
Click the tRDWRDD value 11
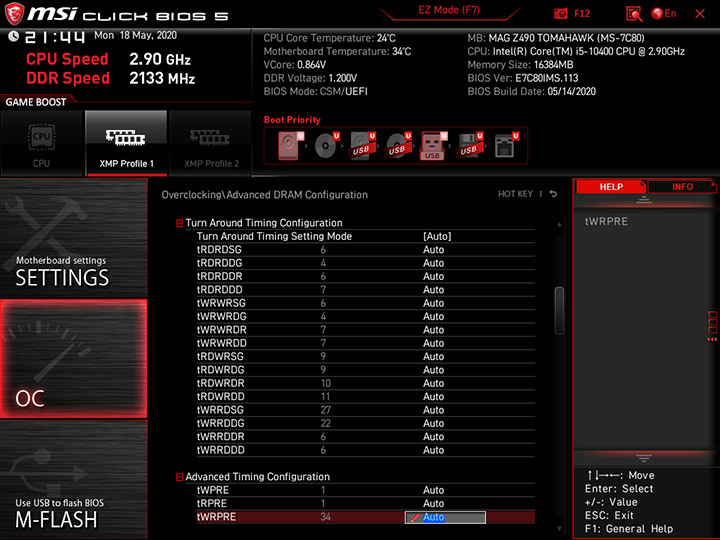click(x=325, y=396)
